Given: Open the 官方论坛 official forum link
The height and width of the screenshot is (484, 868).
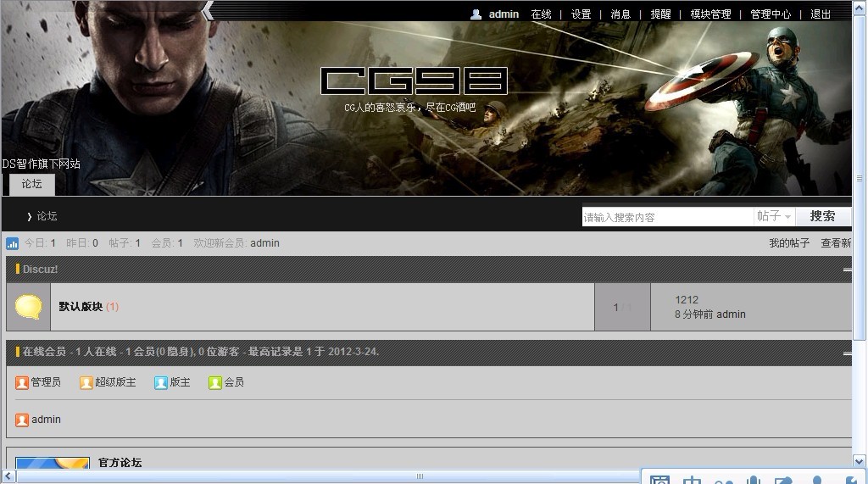Looking at the screenshot, I should (x=120, y=463).
